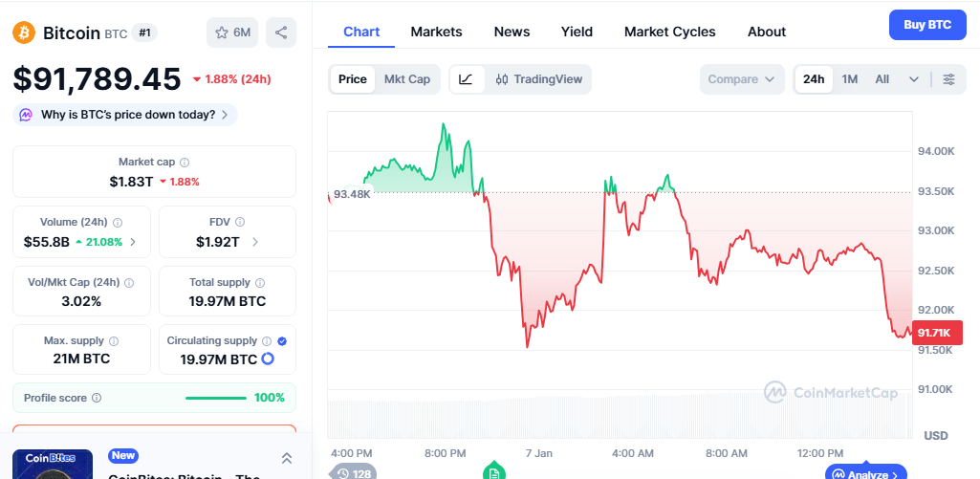Expand FDV details chevron

(x=255, y=242)
